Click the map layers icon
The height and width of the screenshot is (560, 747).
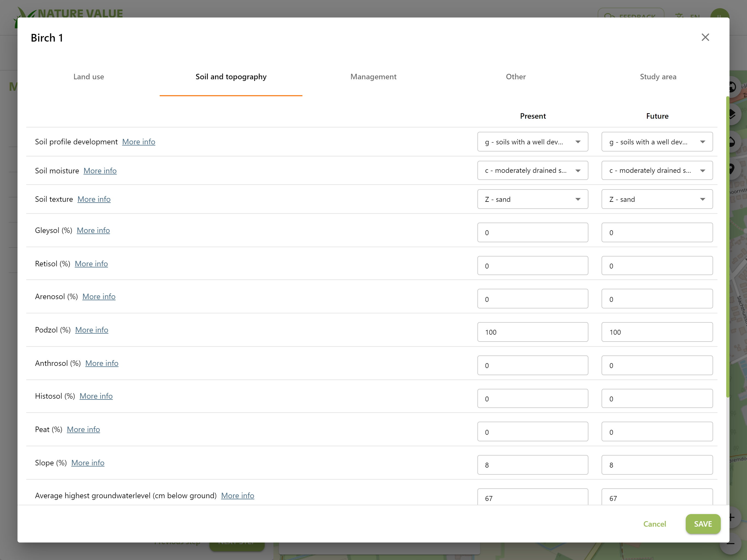coord(732,114)
